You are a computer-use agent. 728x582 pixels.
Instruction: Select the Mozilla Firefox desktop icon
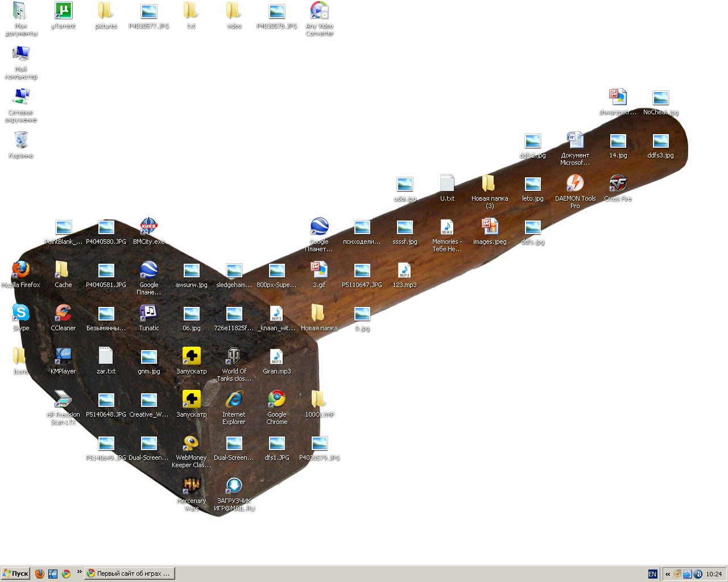(x=21, y=275)
